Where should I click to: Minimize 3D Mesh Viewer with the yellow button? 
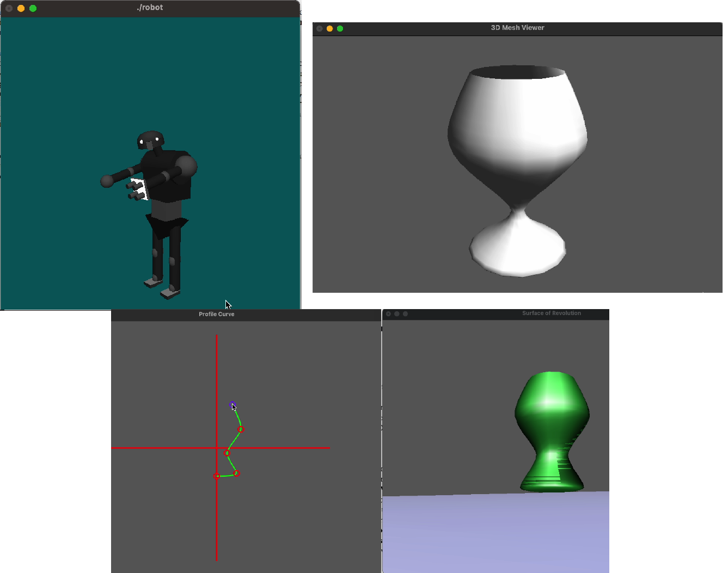(329, 28)
